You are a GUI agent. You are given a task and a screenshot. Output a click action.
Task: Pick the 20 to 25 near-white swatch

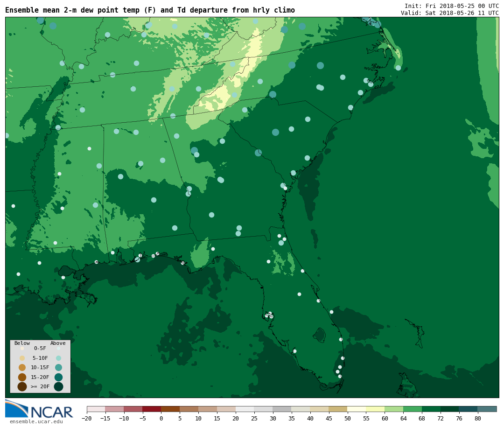tap(245, 409)
